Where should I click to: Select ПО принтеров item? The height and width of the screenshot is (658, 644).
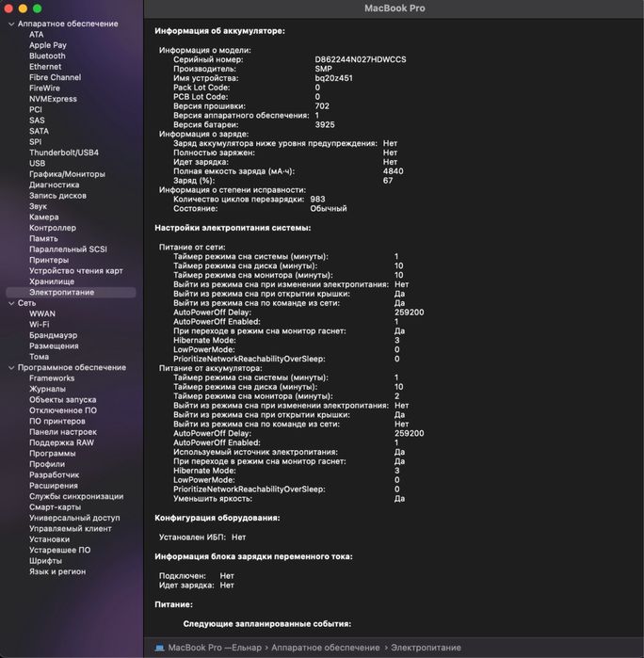pos(57,422)
